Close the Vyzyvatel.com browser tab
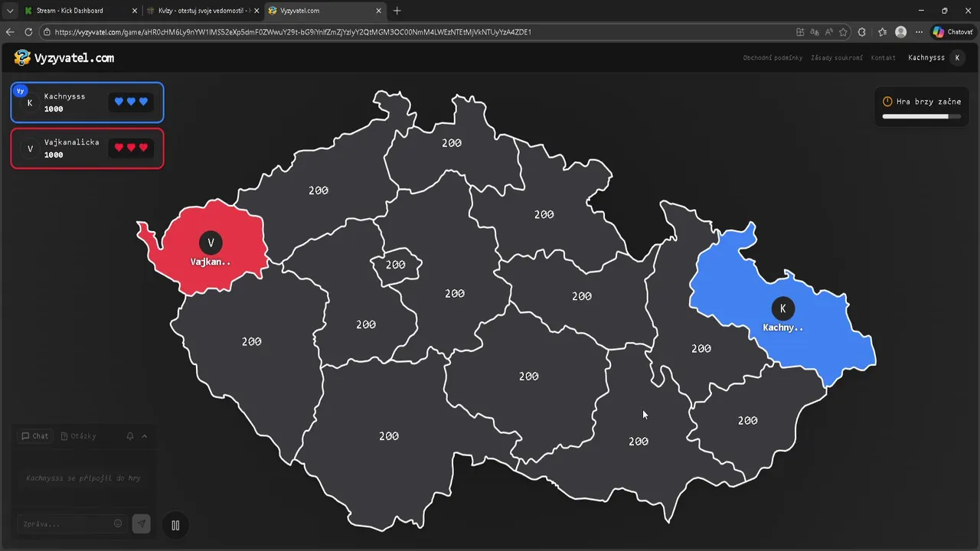This screenshot has height=551, width=980. [378, 11]
